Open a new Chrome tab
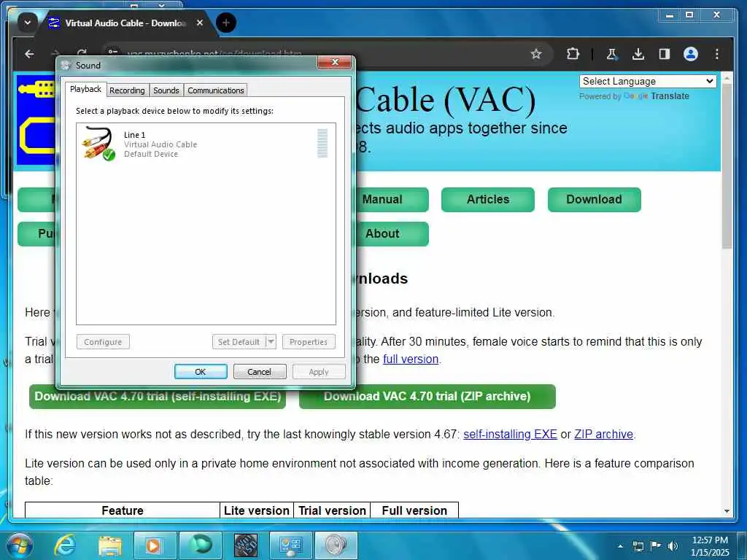This screenshot has height=560, width=747. coord(226,23)
